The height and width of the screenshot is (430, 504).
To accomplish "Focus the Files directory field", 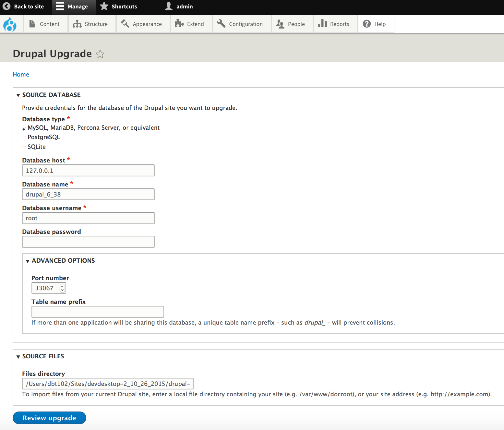I will 108,384.
